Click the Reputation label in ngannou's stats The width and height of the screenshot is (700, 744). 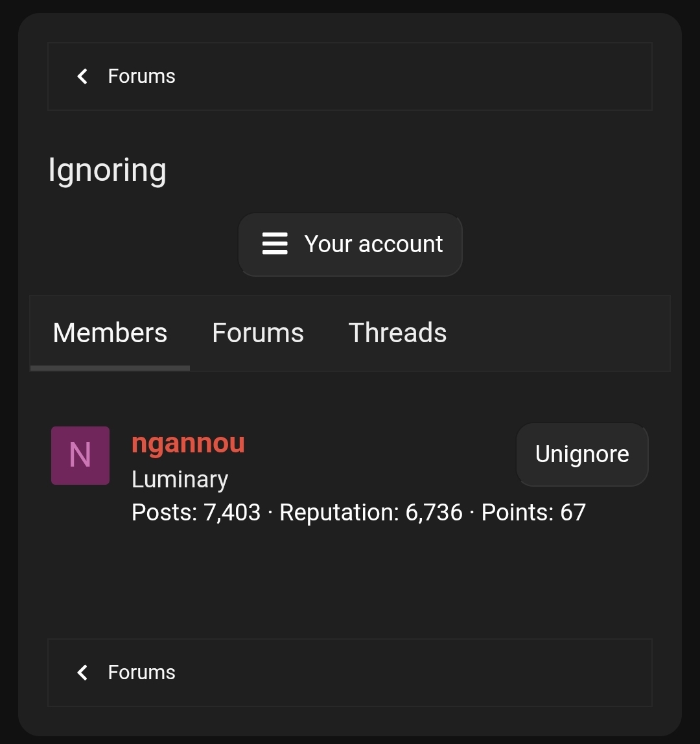(338, 513)
